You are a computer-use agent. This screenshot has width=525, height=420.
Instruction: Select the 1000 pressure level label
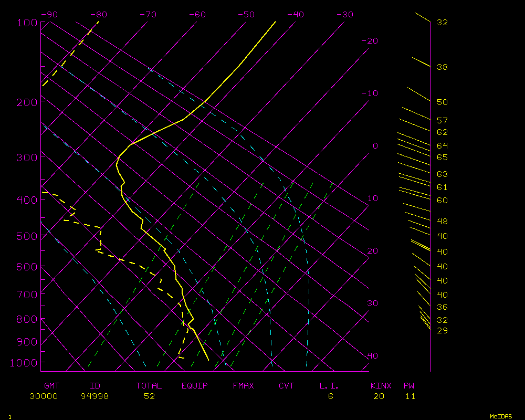point(24,363)
